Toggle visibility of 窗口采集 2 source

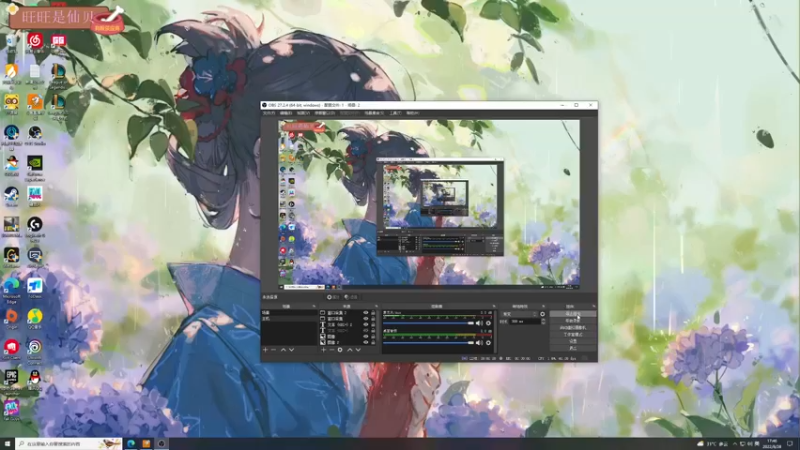click(365, 313)
